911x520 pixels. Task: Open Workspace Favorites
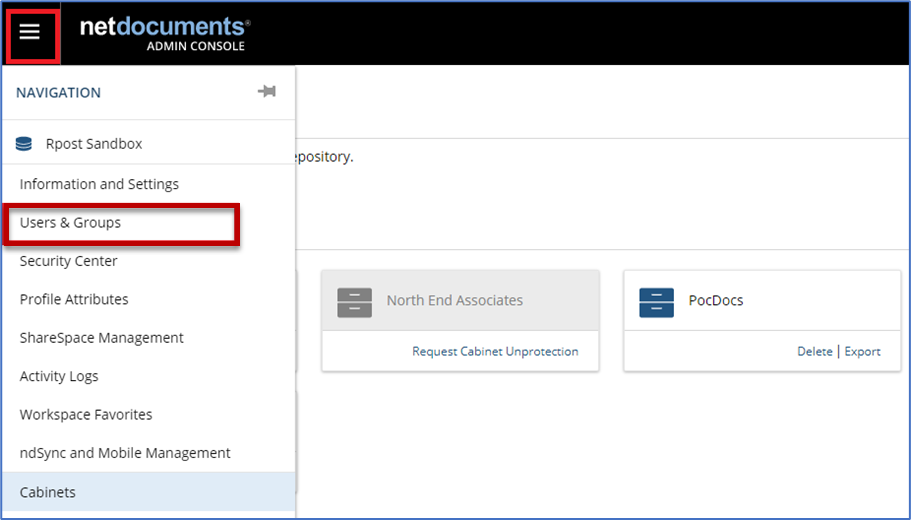[x=86, y=414]
